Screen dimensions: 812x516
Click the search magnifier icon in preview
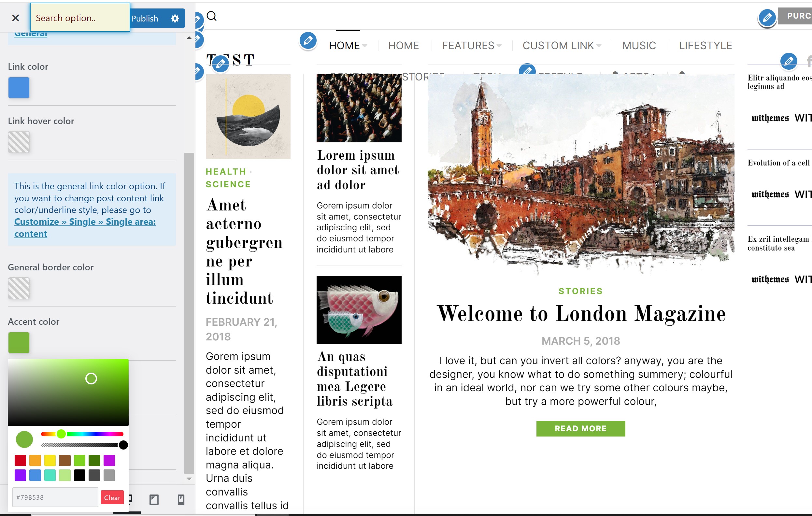[x=211, y=16]
